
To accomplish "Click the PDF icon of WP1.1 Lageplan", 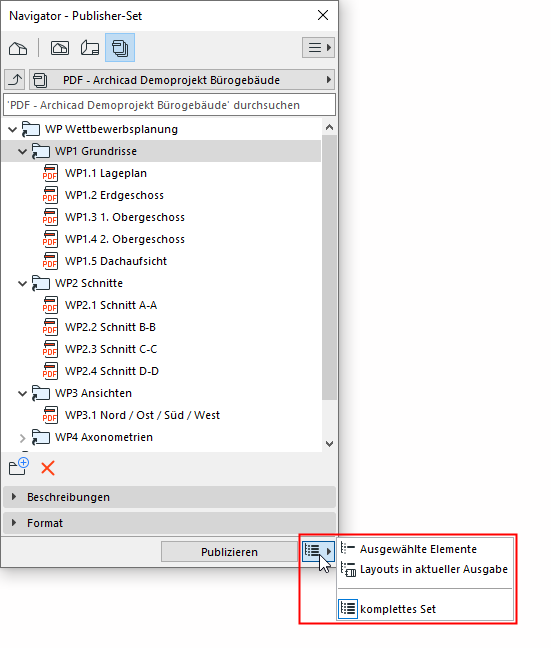I will pyautogui.click(x=50, y=173).
